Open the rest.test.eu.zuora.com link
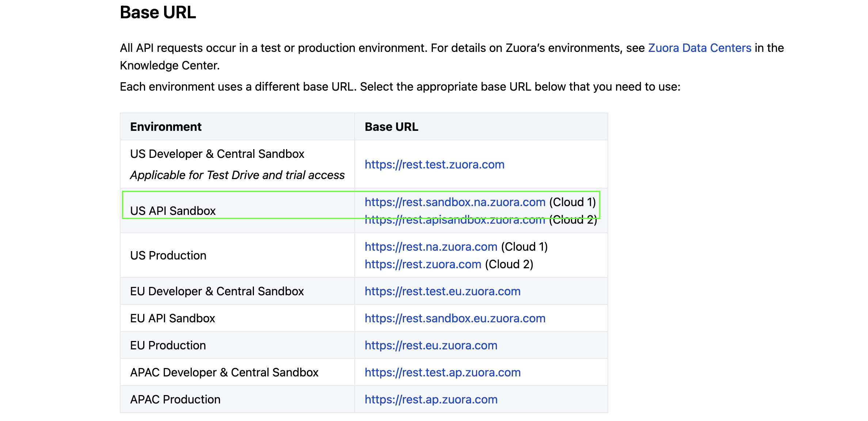The image size is (868, 421). [x=442, y=291]
